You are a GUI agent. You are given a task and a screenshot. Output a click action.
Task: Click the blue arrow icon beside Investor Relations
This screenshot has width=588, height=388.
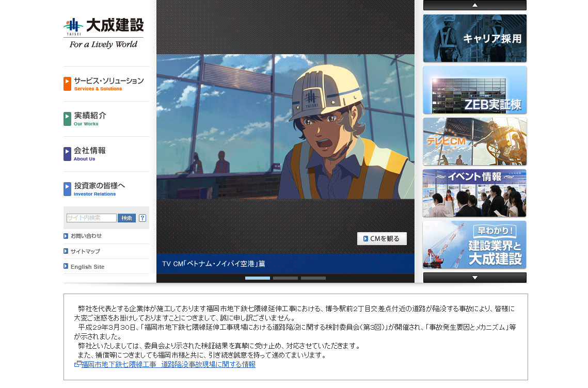[x=67, y=189]
